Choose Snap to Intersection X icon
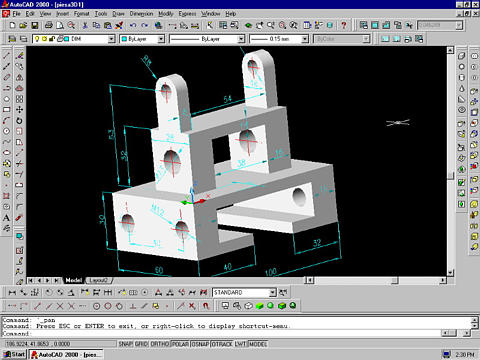 pyautogui.click(x=60, y=306)
